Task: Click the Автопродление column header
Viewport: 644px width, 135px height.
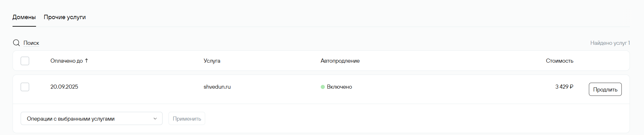Action: tap(340, 61)
